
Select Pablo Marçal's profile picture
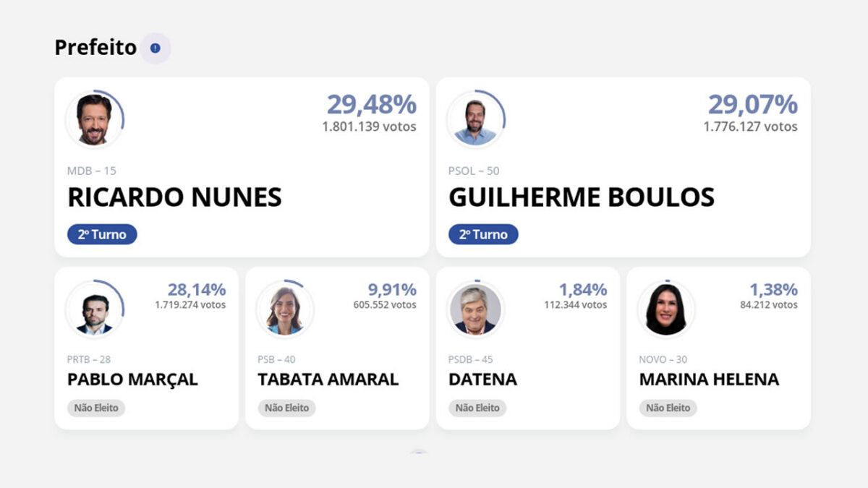(x=95, y=309)
